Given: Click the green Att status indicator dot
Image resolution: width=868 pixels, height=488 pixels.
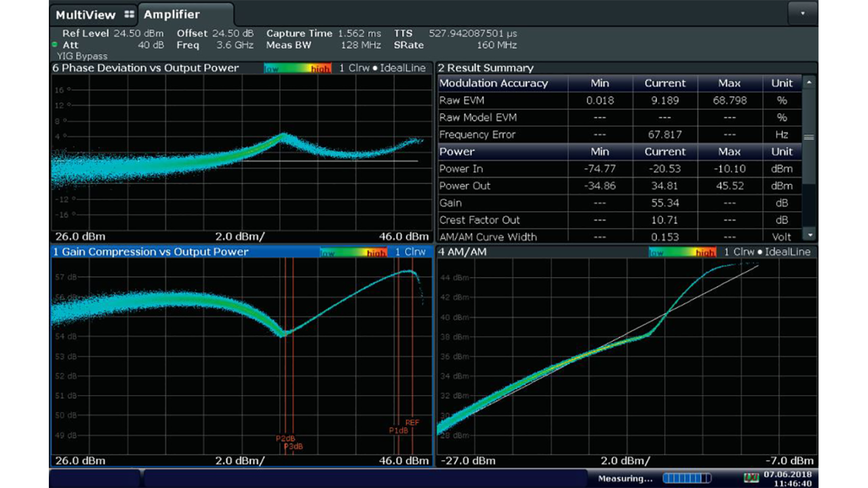Looking at the screenshot, I should [54, 45].
